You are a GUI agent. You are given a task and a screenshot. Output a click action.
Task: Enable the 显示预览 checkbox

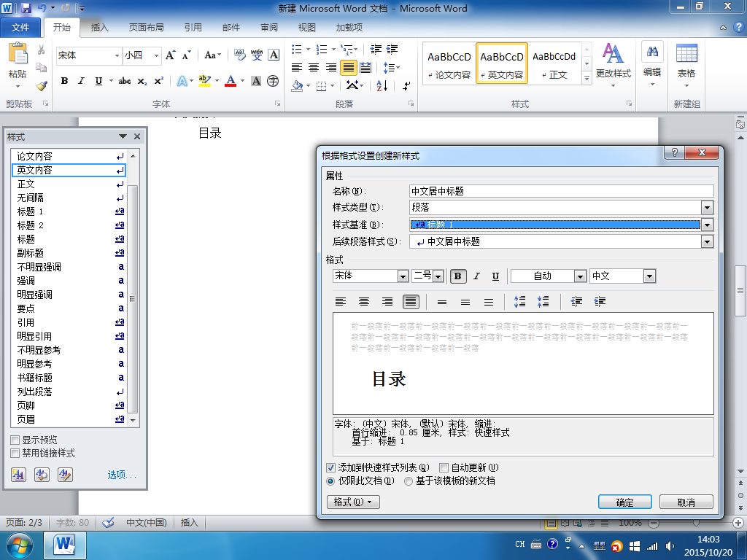[15, 440]
